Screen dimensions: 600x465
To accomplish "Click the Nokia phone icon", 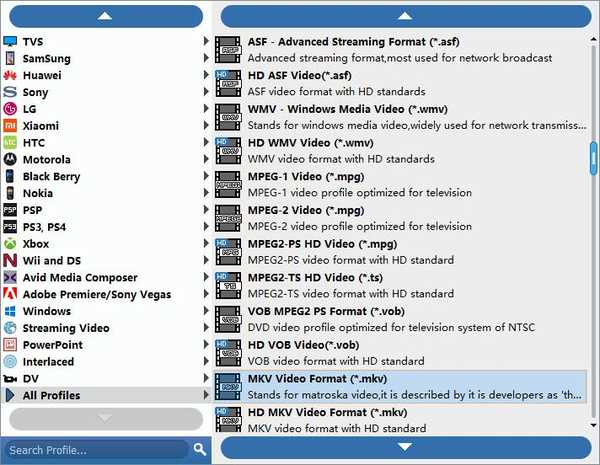I will tap(10, 193).
